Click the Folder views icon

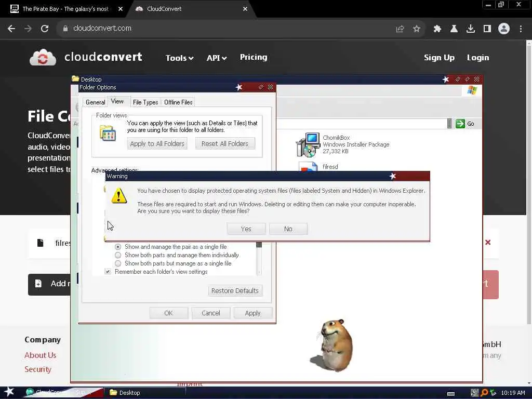tap(108, 132)
